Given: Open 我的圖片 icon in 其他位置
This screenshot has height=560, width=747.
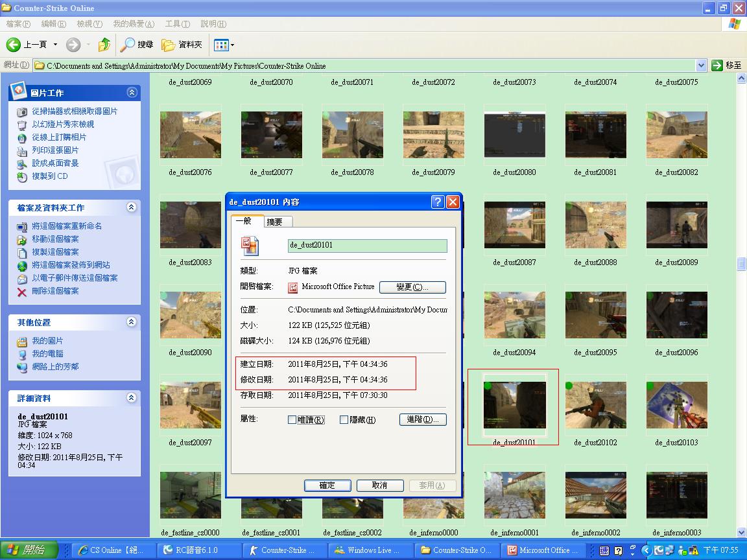Looking at the screenshot, I should (x=22, y=342).
